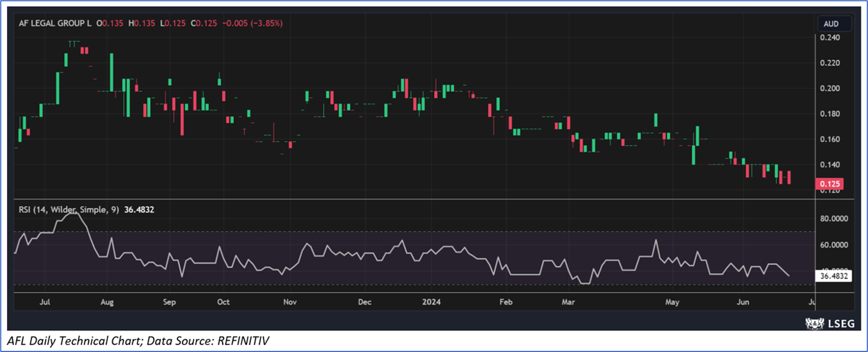Click the low value L0.125
The height and width of the screenshot is (352, 868).
pyautogui.click(x=173, y=24)
